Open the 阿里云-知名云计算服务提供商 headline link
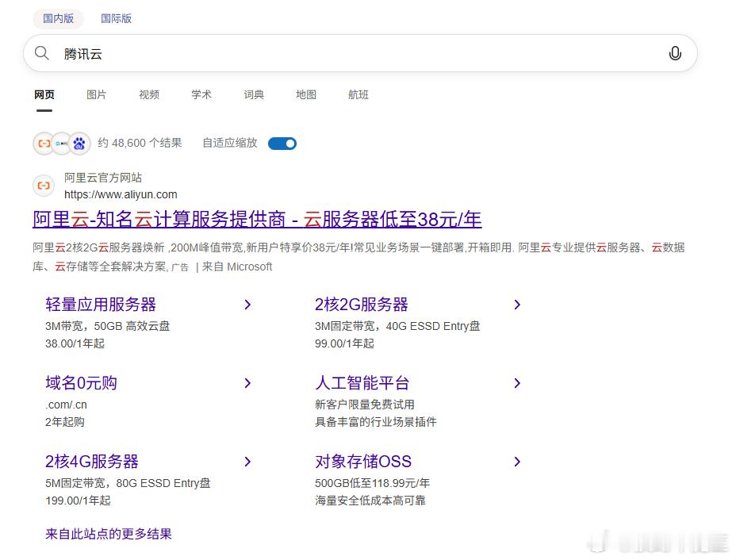Viewport: 736px width, 560px height. pos(257,219)
